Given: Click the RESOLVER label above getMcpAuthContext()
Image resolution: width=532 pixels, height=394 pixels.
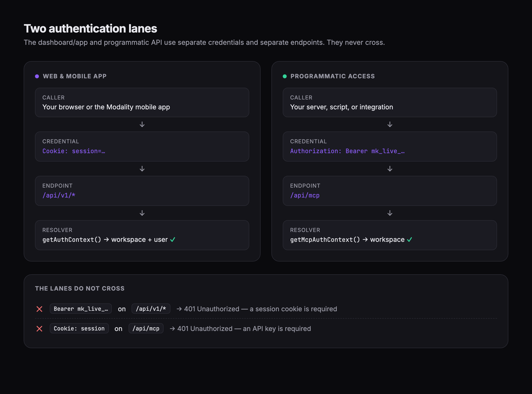Looking at the screenshot, I should click(x=305, y=230).
